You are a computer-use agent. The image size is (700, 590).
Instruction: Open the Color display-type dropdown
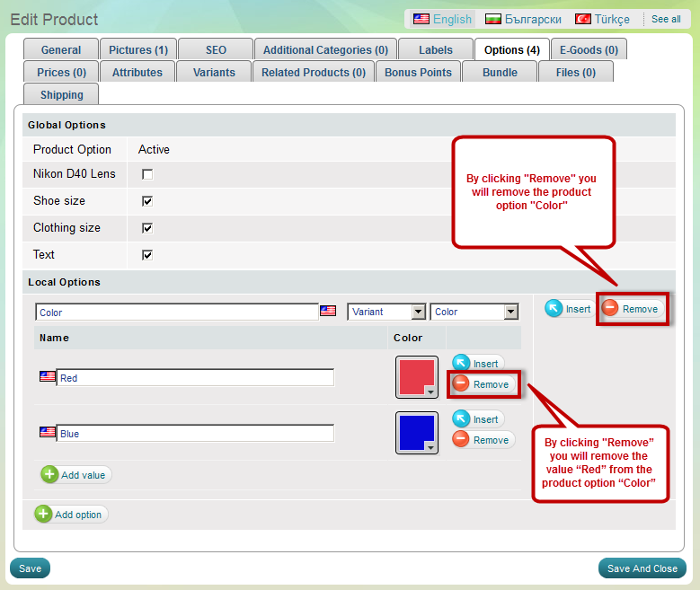pos(510,312)
